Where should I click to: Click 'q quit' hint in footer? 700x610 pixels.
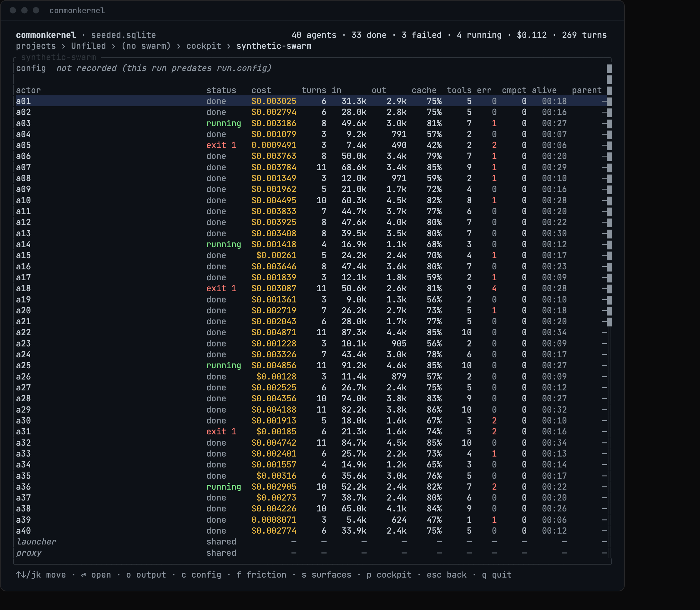pos(497,575)
